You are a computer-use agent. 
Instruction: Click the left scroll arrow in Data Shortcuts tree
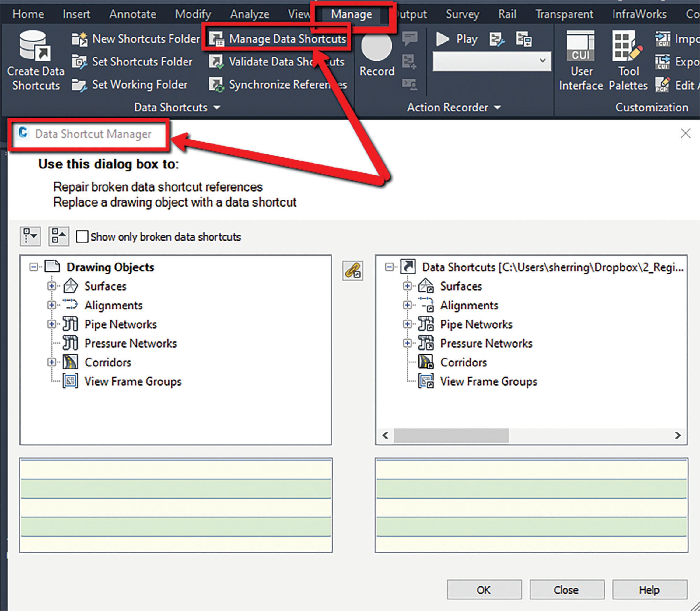pyautogui.click(x=385, y=435)
